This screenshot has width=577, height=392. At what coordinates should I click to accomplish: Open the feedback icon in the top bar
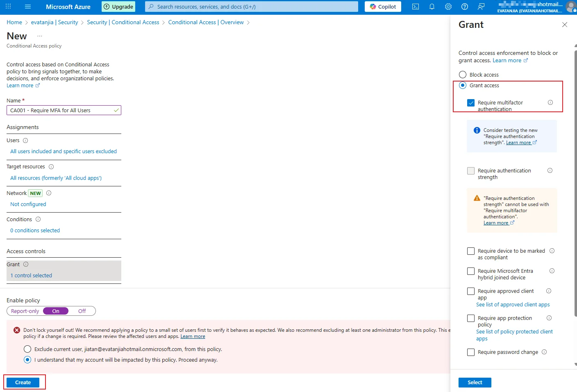(481, 7)
